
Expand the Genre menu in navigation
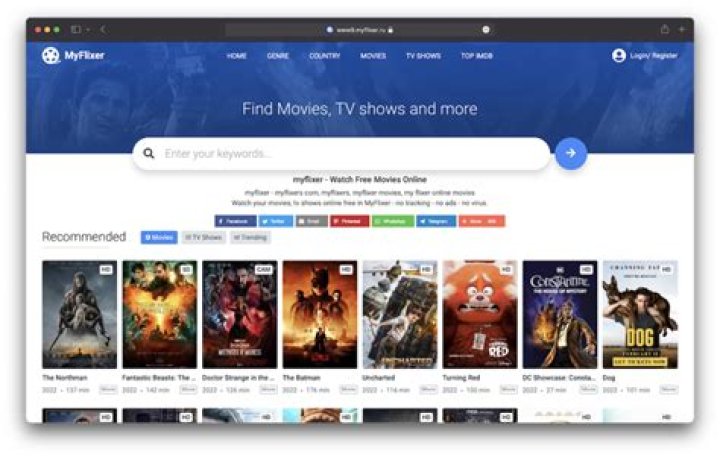(x=278, y=56)
